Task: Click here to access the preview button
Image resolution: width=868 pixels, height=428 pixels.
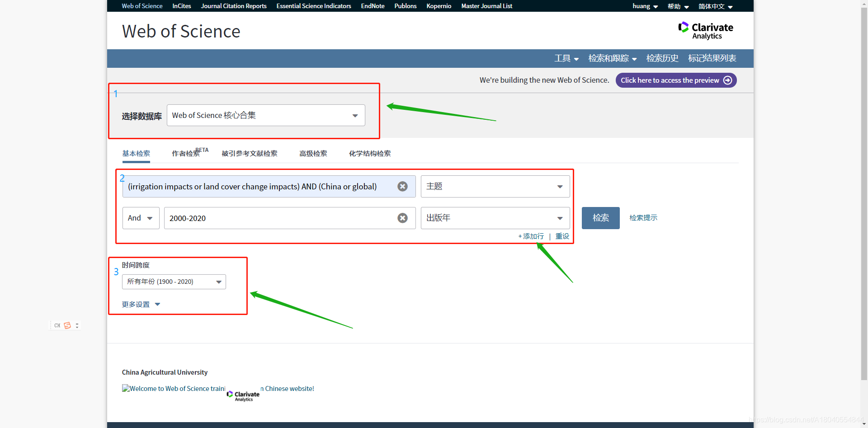Action: (x=676, y=80)
